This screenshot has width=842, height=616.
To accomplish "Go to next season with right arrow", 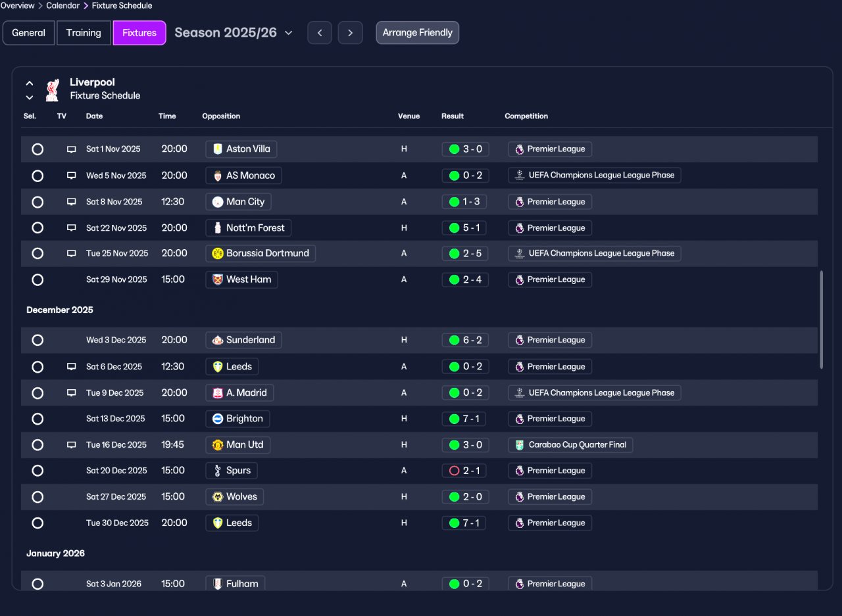I will (351, 33).
